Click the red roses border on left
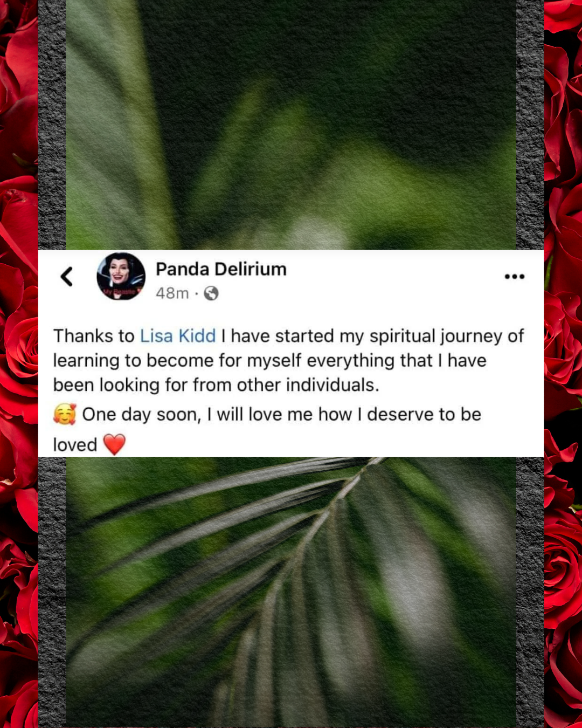 [19, 364]
